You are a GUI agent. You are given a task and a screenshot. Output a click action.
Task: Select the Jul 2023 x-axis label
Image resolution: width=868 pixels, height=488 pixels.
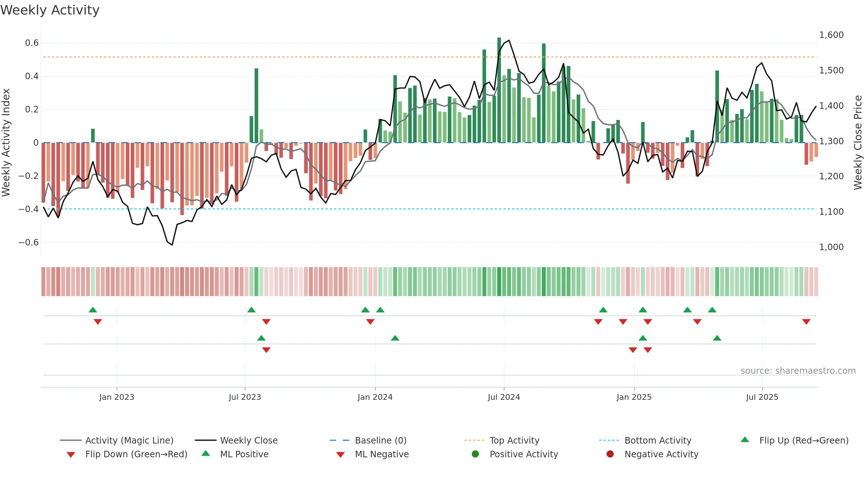point(245,397)
